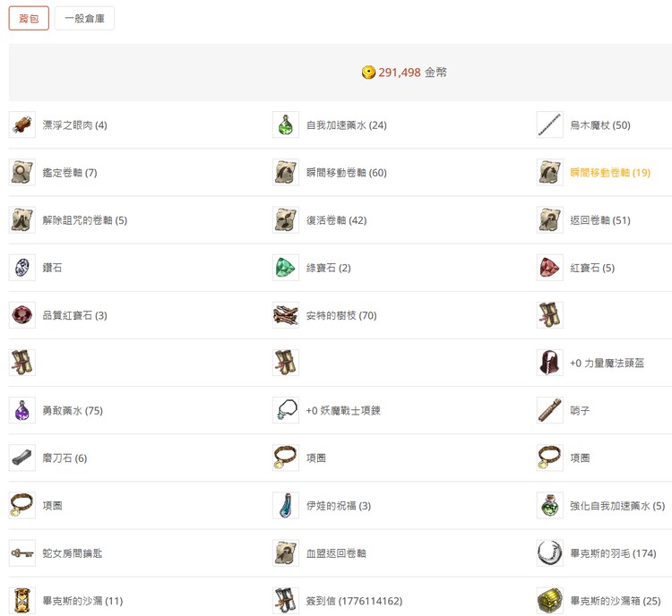Click the 安特的樹枝 (70) item name
The width and height of the screenshot is (672, 616).
[341, 315]
